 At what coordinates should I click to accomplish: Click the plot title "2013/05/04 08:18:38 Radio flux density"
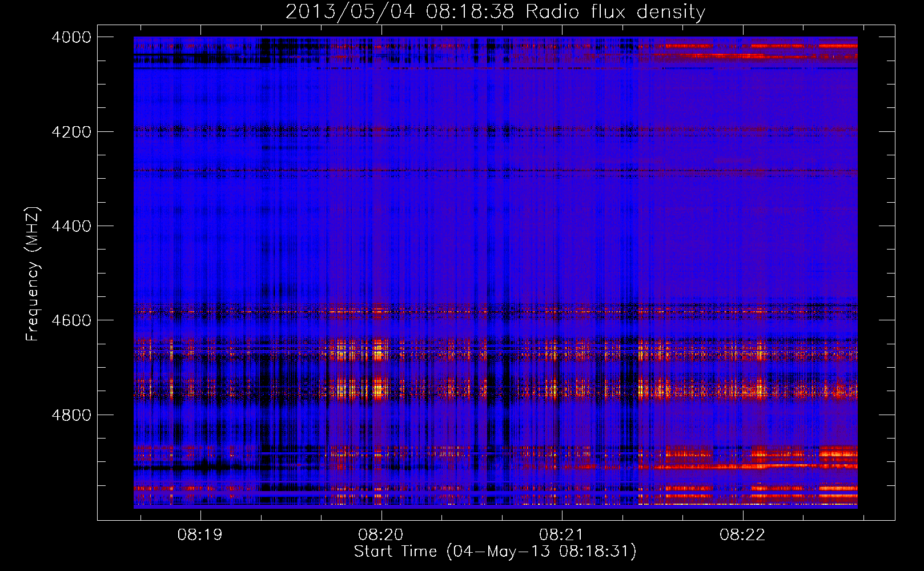(495, 11)
